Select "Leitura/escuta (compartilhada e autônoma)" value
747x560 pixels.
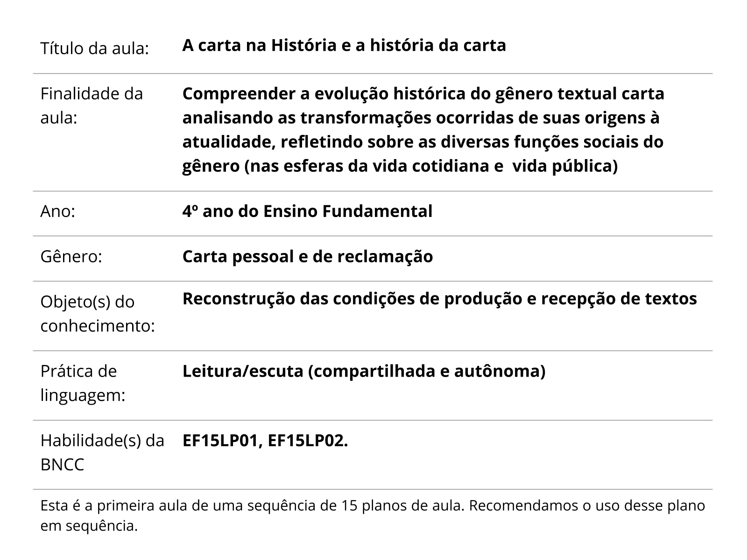[364, 371]
